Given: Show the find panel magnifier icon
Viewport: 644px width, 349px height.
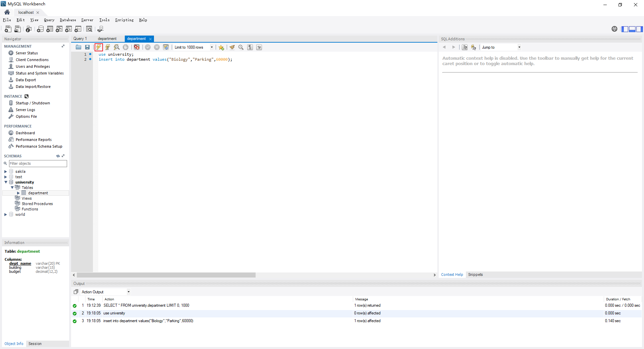Looking at the screenshot, I should point(241,47).
